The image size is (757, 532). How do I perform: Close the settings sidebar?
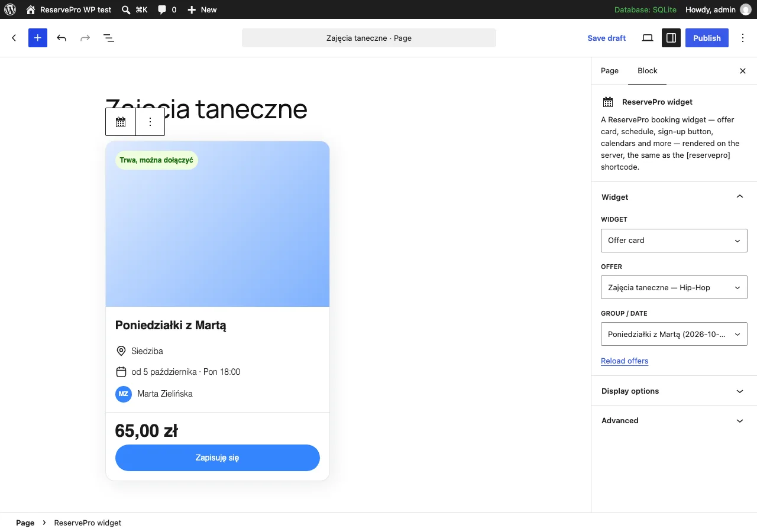click(743, 71)
